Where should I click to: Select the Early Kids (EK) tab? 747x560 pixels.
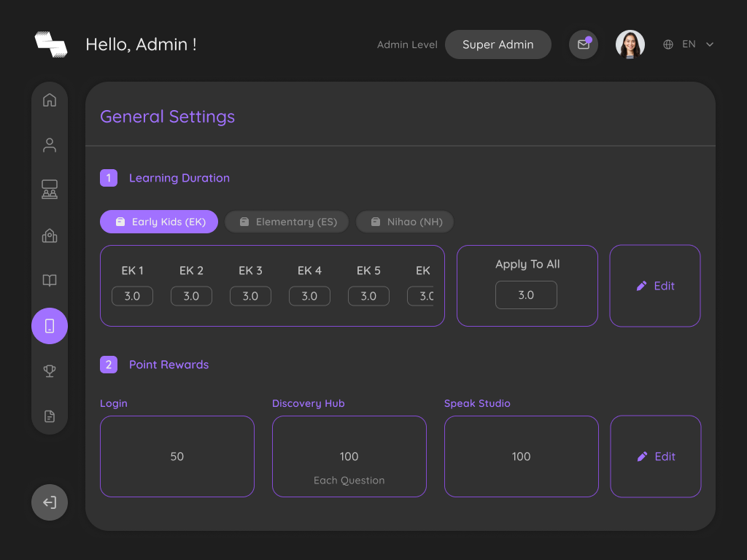tap(159, 222)
